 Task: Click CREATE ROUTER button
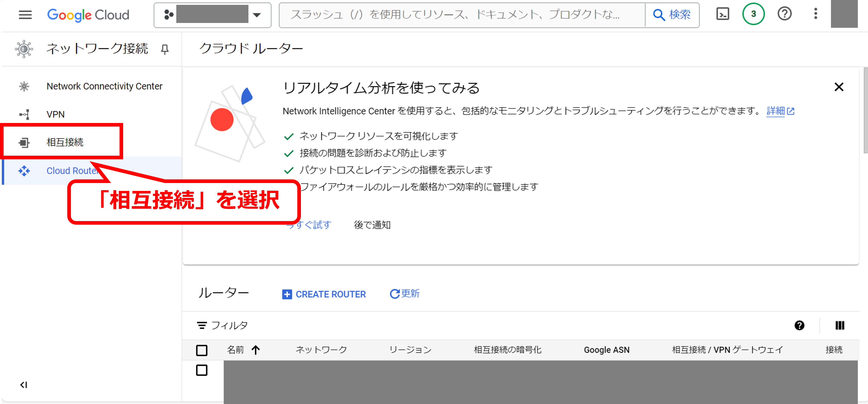click(x=324, y=294)
